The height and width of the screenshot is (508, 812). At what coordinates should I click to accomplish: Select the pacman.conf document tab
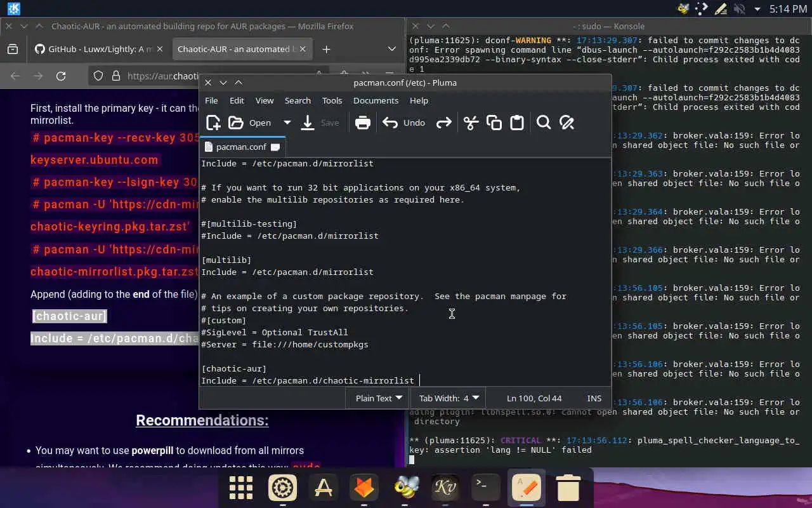[241, 147]
